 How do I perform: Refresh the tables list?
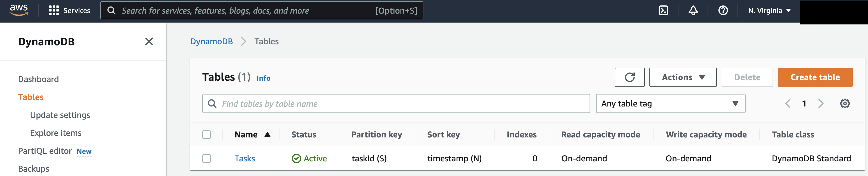629,77
